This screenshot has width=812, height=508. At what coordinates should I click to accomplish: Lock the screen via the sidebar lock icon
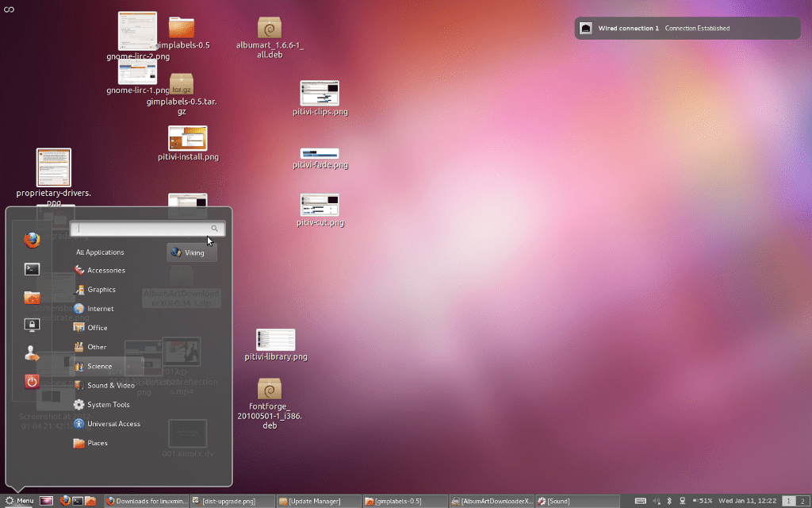(x=32, y=325)
